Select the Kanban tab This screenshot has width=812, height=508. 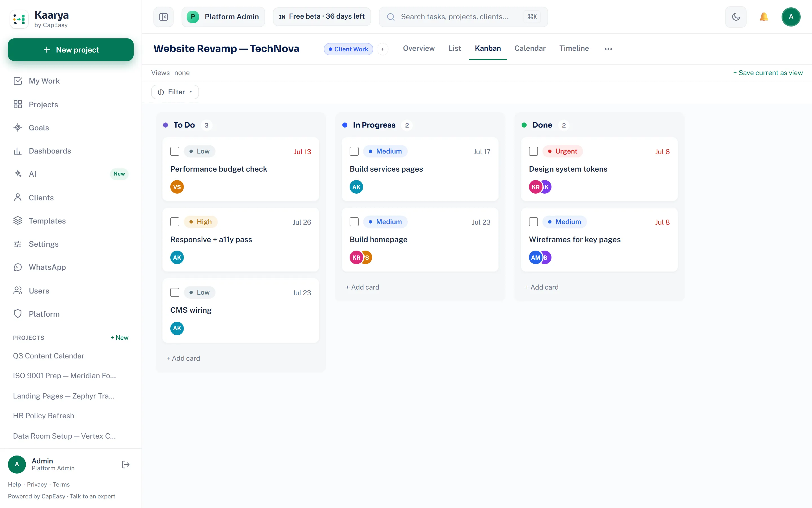pyautogui.click(x=488, y=48)
